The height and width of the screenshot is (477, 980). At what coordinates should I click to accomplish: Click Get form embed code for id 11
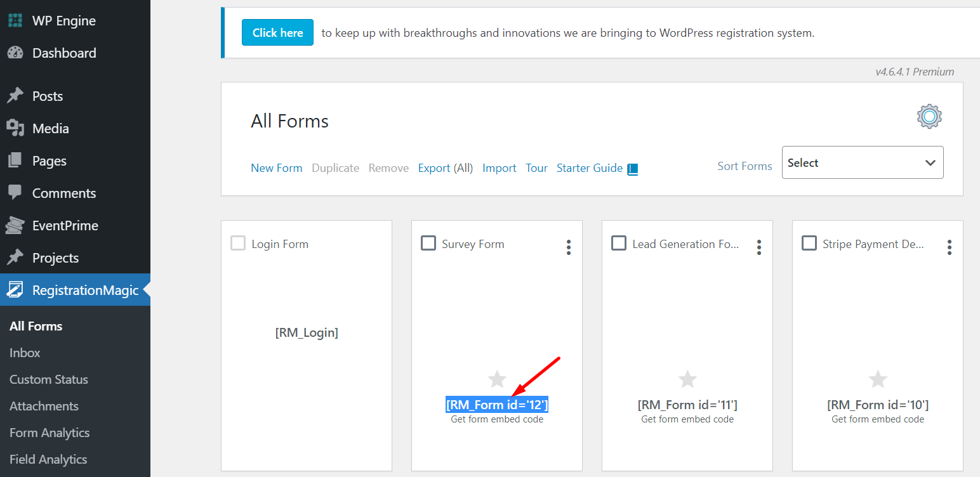tap(687, 419)
